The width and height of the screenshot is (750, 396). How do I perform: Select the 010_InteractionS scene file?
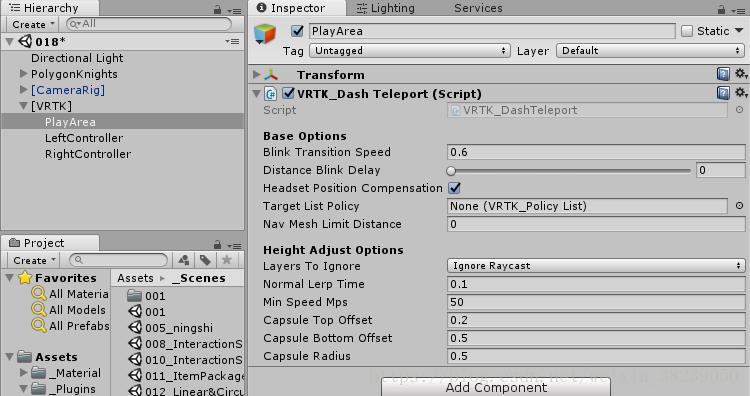[x=186, y=360]
